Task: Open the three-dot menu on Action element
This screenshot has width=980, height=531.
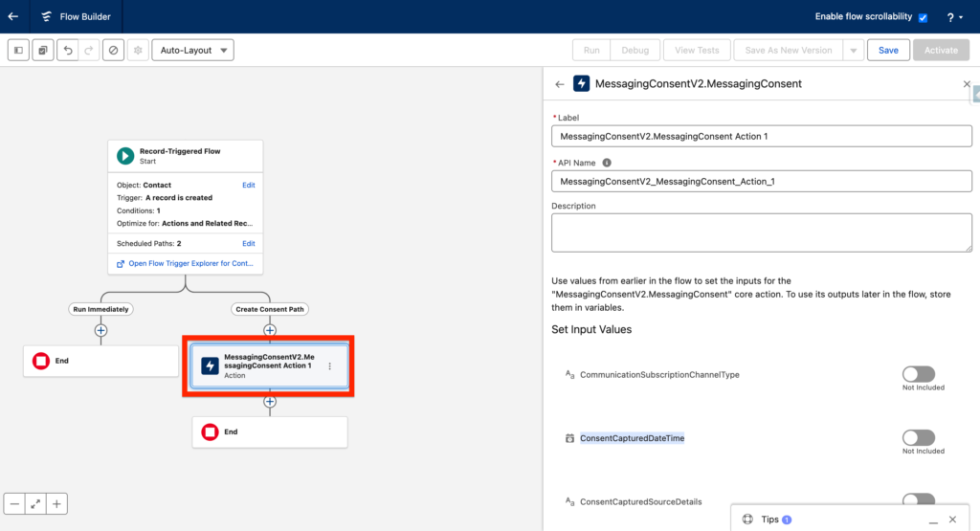Action: click(330, 366)
